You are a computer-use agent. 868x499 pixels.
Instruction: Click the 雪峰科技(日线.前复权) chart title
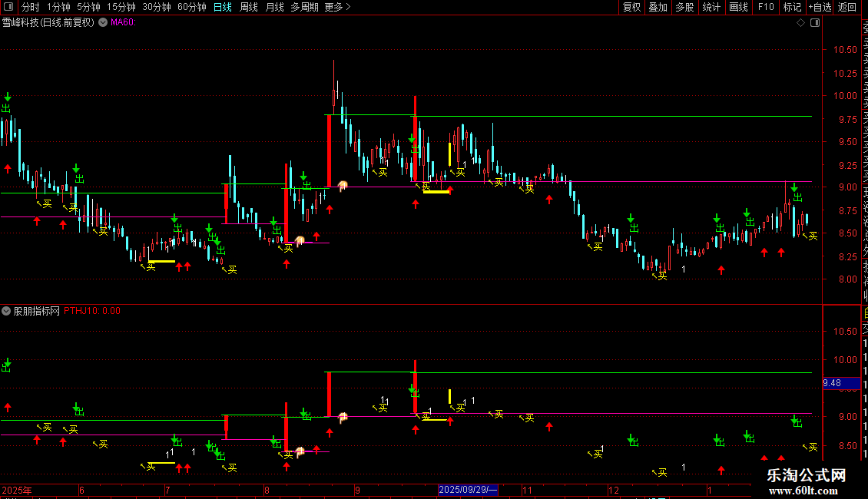[48, 22]
